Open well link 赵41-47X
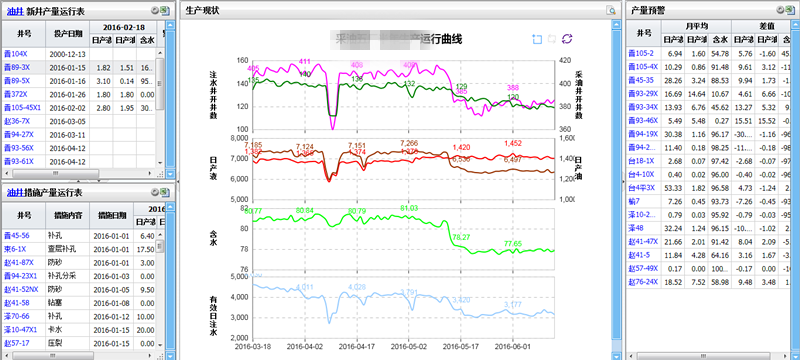 coord(643,241)
